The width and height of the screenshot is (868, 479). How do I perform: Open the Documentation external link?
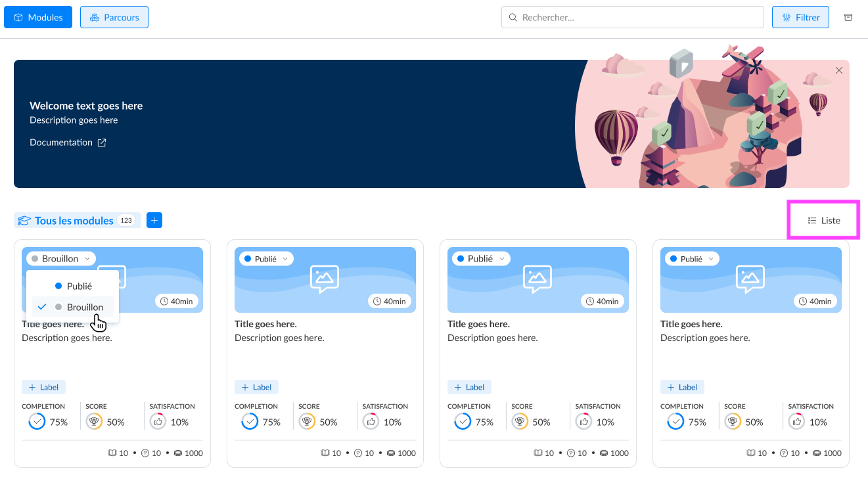[68, 143]
